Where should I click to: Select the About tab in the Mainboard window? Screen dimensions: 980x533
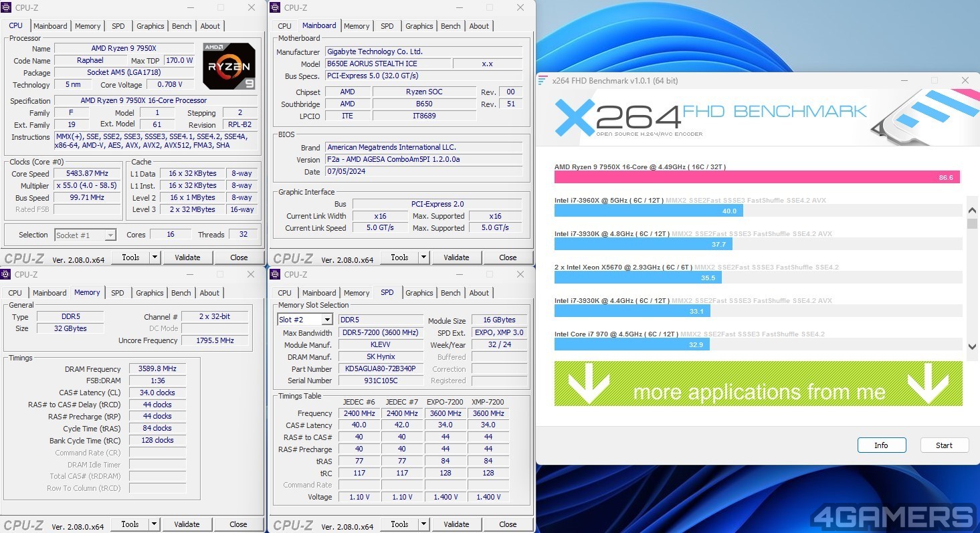479,26
